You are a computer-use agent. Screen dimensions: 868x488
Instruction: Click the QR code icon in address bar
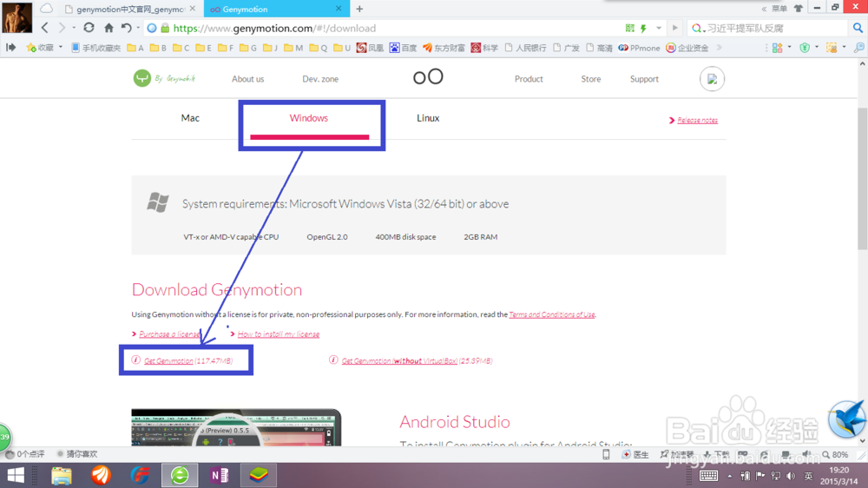[x=629, y=28]
